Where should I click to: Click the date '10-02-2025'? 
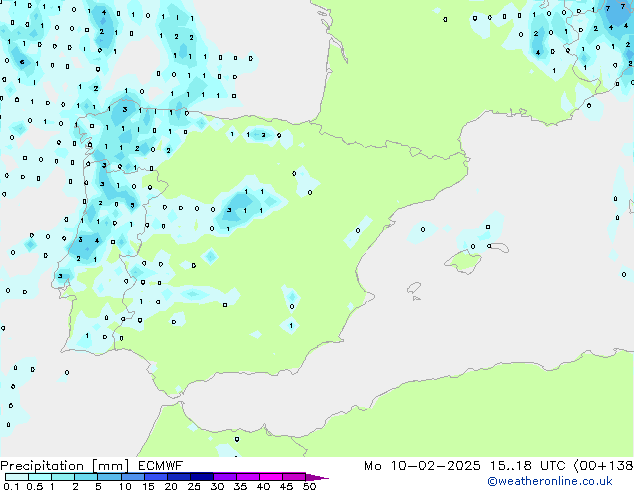[x=435, y=466]
